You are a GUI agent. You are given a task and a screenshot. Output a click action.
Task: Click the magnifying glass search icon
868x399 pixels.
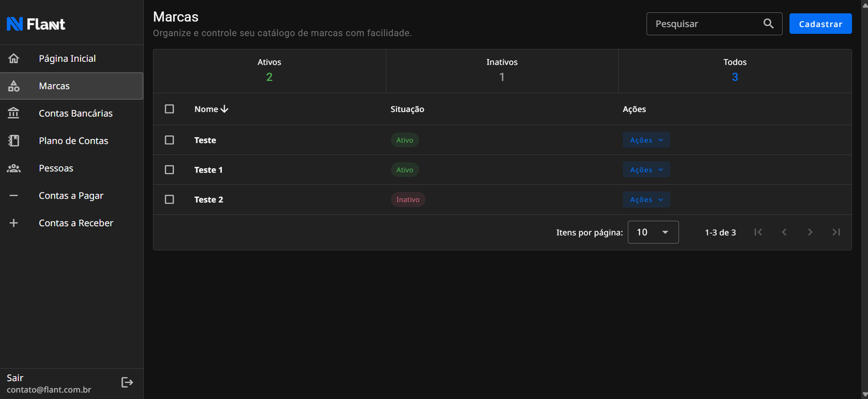point(768,24)
